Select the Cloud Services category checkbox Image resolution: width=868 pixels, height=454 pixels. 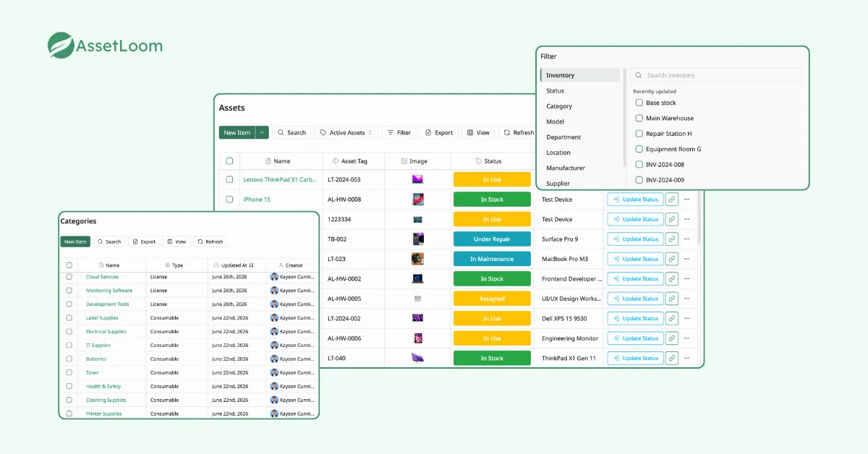[69, 277]
